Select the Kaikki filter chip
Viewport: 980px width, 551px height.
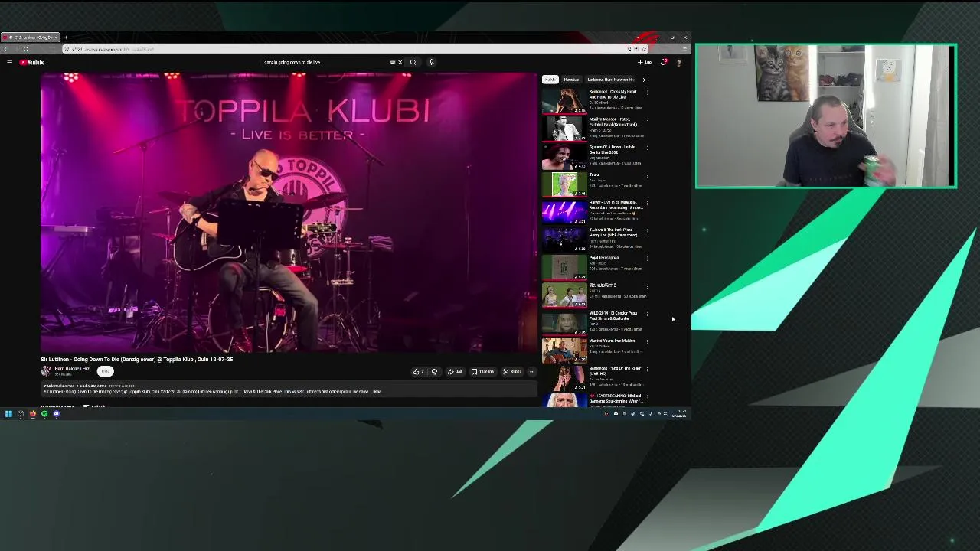pyautogui.click(x=550, y=80)
